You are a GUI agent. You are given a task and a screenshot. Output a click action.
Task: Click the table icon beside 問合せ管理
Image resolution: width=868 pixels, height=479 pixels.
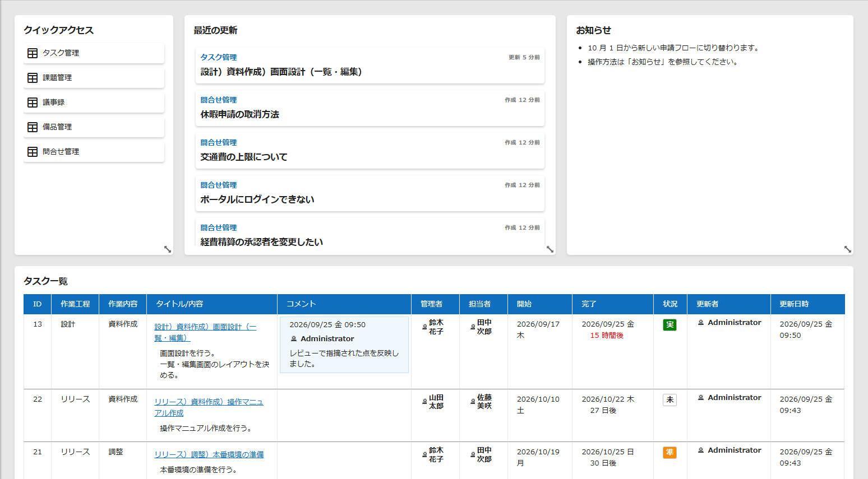(33, 152)
